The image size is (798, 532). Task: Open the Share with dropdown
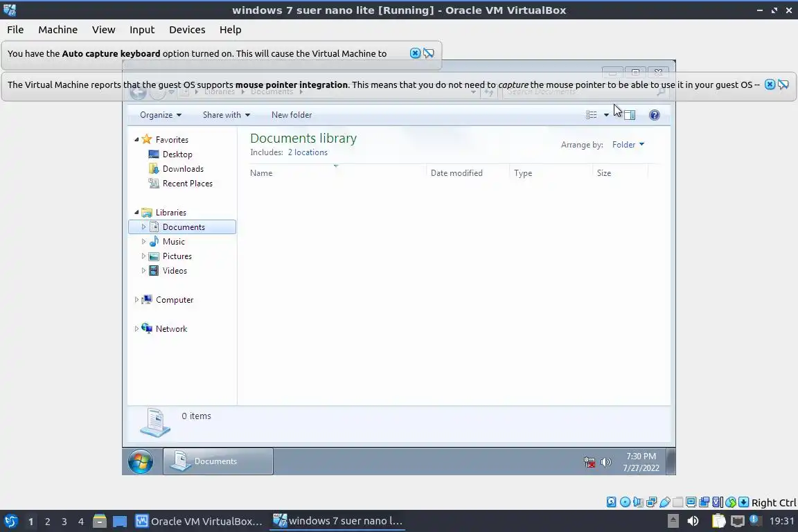[x=227, y=115]
